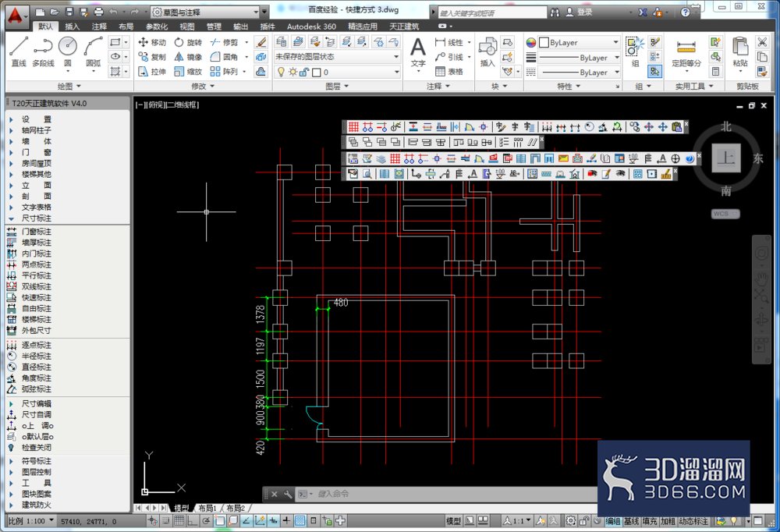Open the 布局1 layout tab
The width and height of the screenshot is (780, 532).
pyautogui.click(x=207, y=508)
